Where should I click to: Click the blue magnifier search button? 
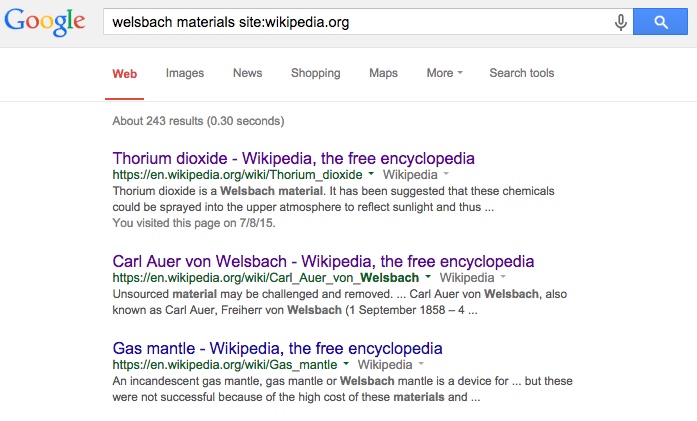coord(660,21)
